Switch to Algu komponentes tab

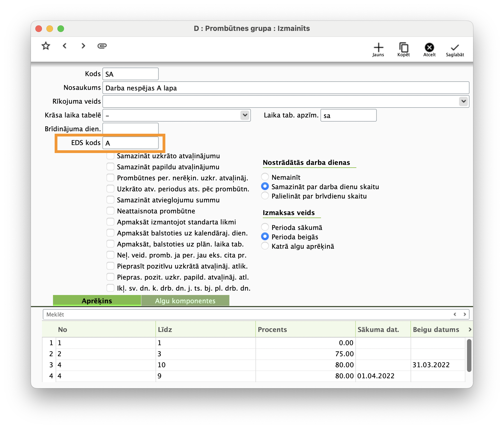185,301
